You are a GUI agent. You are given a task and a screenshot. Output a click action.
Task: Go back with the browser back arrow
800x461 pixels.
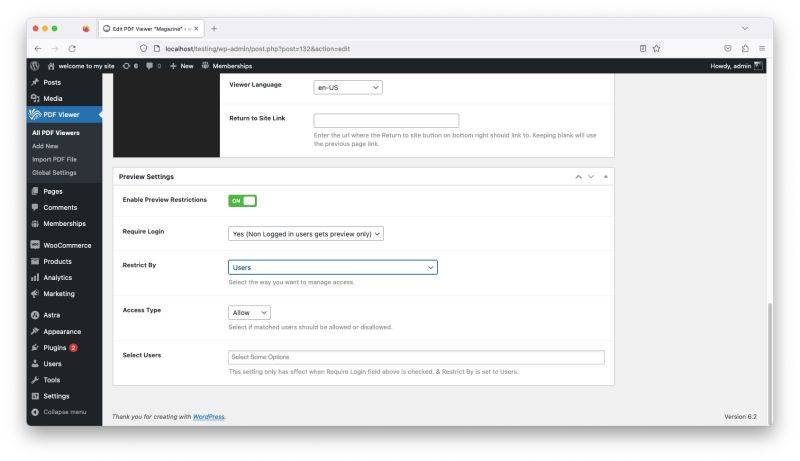click(x=38, y=48)
